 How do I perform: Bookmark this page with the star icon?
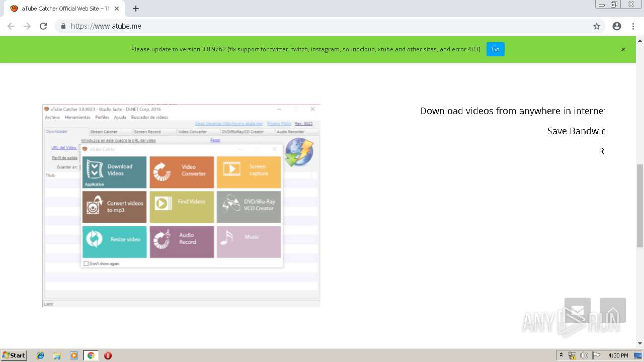[x=597, y=26]
